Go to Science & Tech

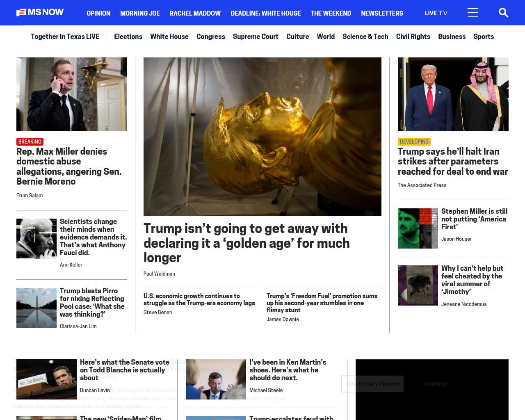coord(365,37)
